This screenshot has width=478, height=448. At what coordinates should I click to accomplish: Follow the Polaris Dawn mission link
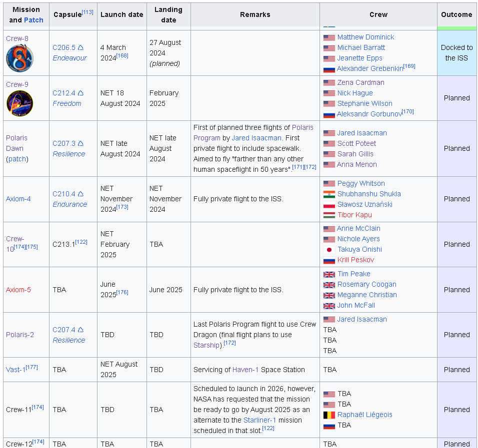16,143
